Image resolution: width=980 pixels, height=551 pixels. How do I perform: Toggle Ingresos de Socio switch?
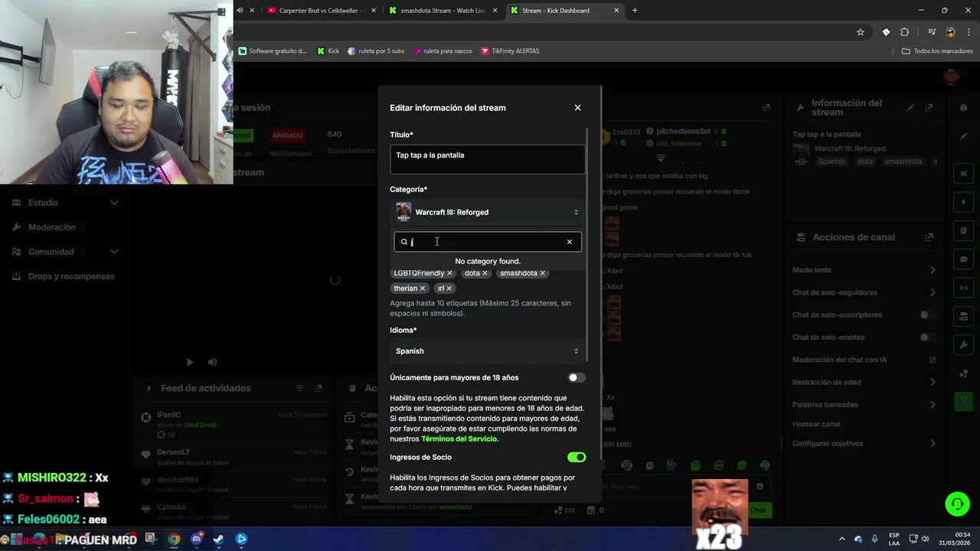577,457
